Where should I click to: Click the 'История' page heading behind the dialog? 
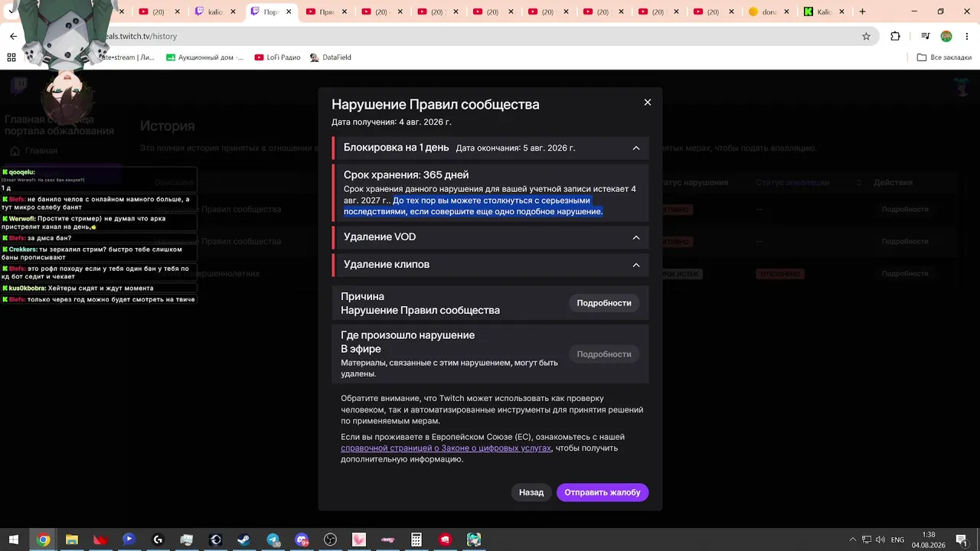[x=168, y=126]
